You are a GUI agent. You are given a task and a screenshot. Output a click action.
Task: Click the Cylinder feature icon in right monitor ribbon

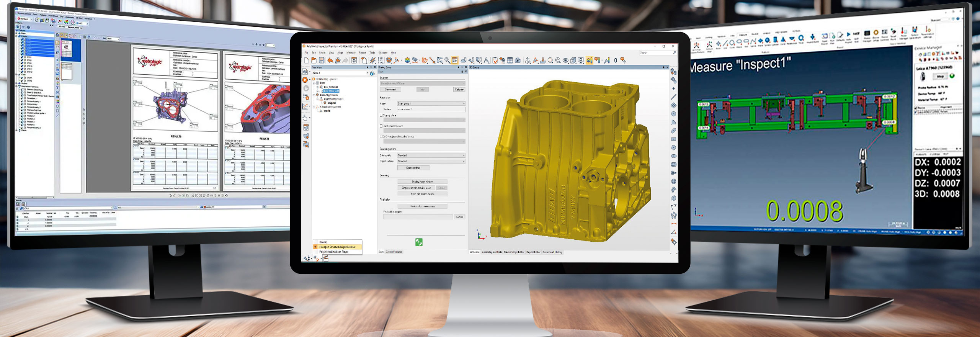pos(775,40)
